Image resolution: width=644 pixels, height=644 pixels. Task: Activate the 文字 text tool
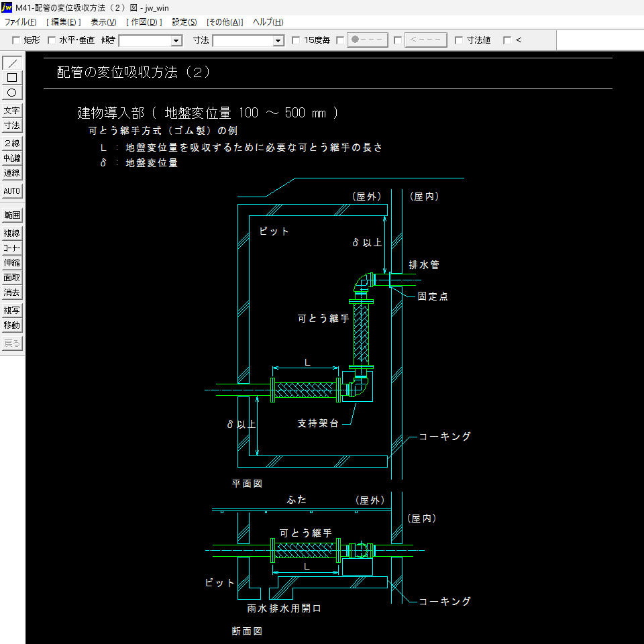(x=12, y=111)
